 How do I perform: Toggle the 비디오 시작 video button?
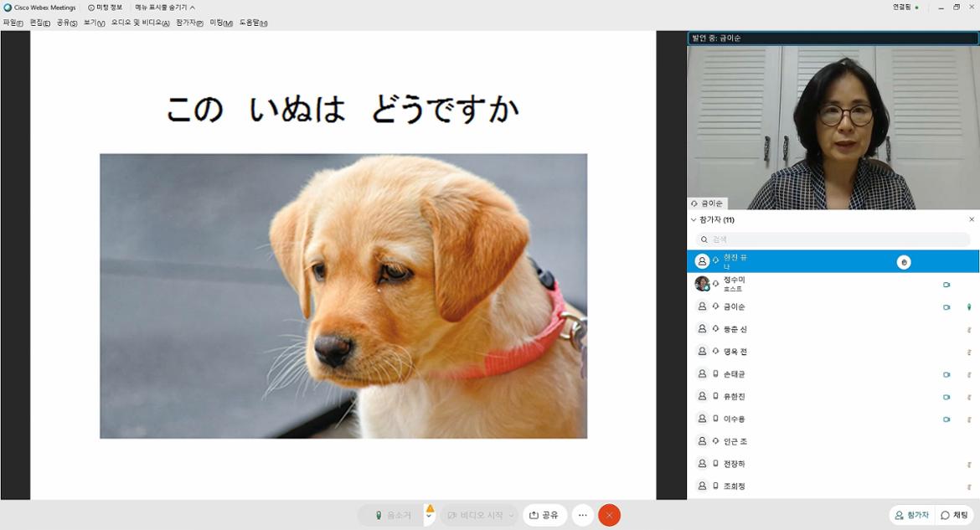pyautogui.click(x=475, y=516)
